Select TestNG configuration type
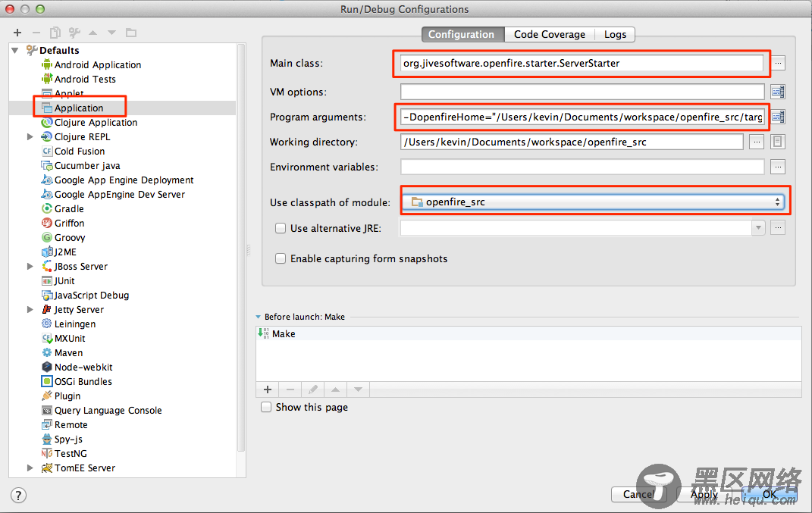 [71, 453]
